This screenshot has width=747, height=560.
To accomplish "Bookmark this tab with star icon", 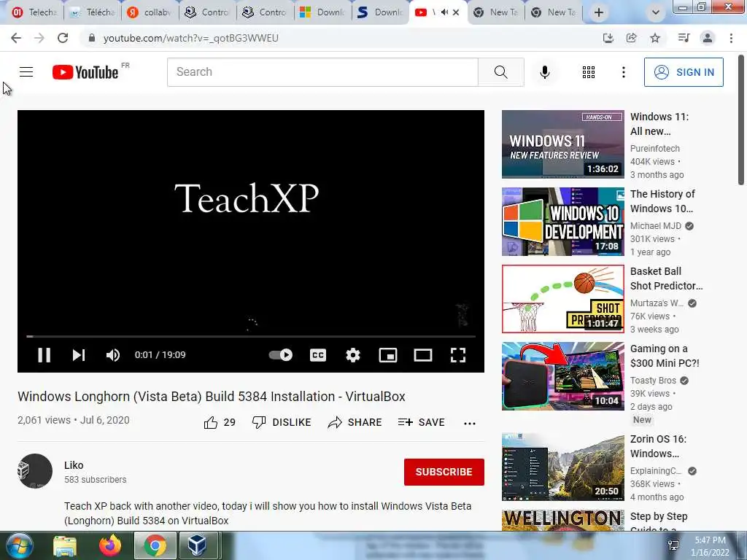I will click(x=655, y=38).
